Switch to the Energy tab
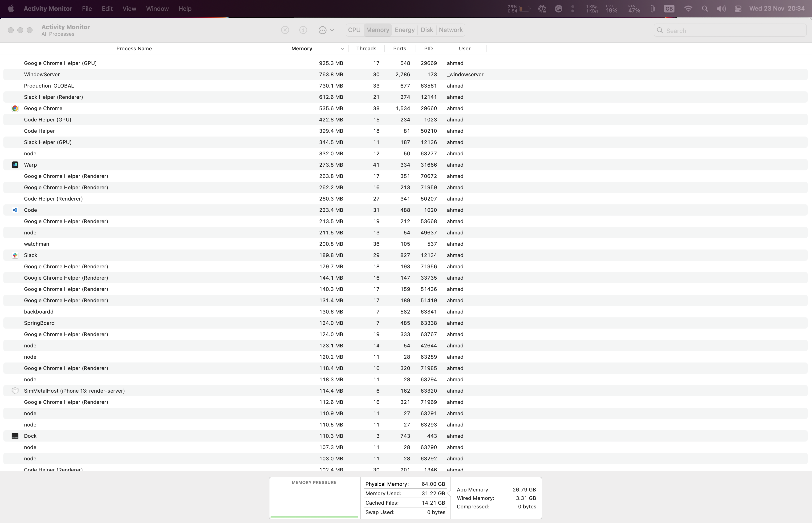Screen dimensions: 812x523 point(405,30)
